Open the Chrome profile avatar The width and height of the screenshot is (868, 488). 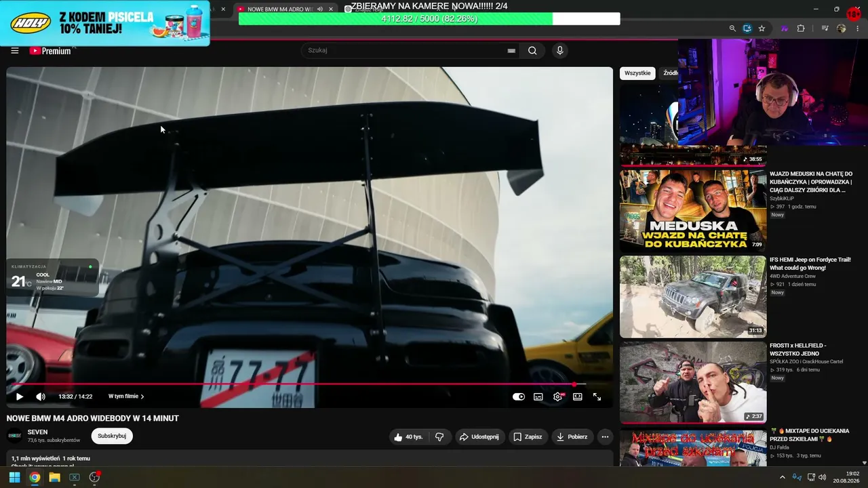(x=842, y=28)
